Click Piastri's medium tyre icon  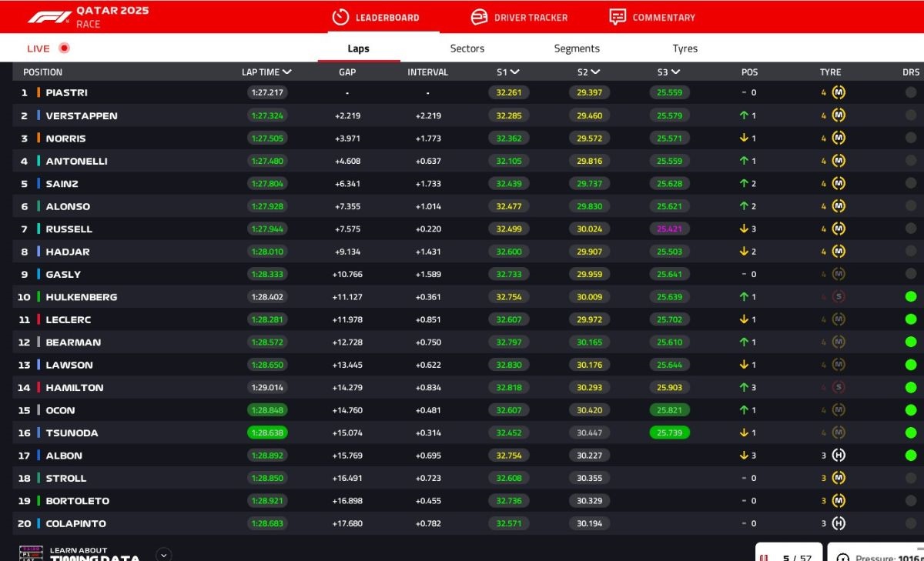coord(839,93)
